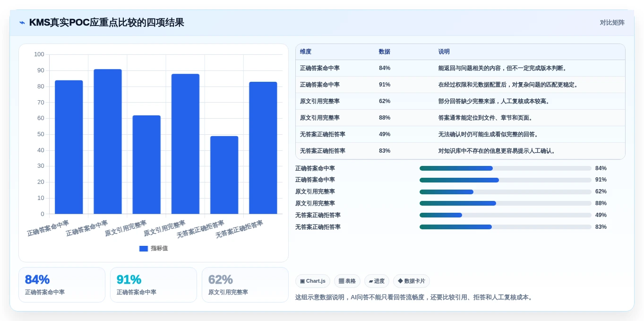Image resolution: width=644 pixels, height=321 pixels.
Task: Click the 维度 column header
Action: click(x=306, y=52)
